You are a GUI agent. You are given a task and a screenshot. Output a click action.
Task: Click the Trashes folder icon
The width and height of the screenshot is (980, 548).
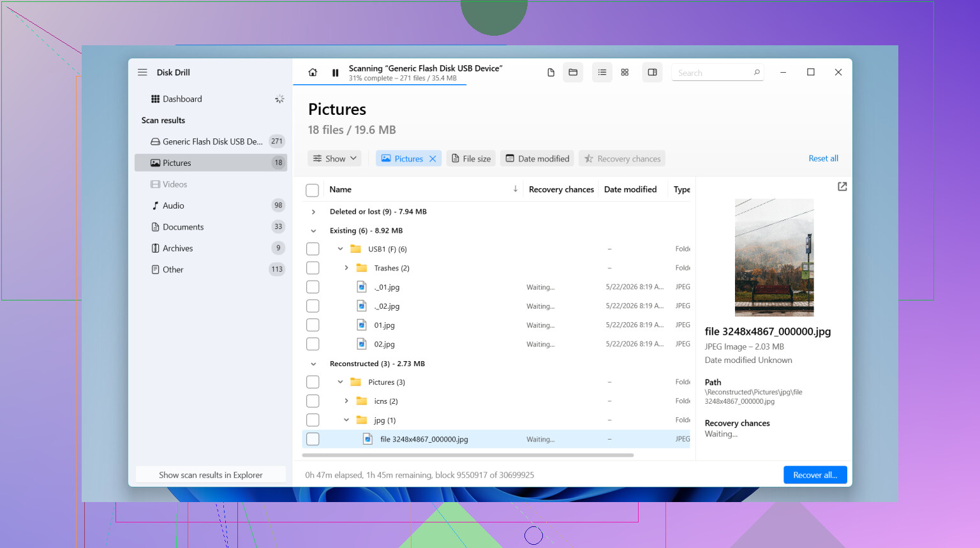click(362, 268)
